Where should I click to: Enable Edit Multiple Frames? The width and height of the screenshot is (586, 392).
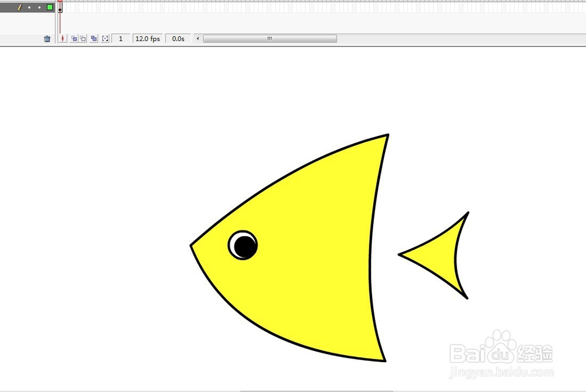[94, 39]
